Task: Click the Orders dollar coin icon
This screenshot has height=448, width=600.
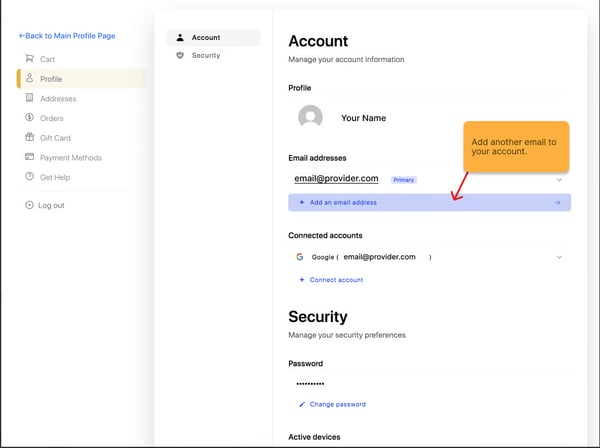Action: 29,117
